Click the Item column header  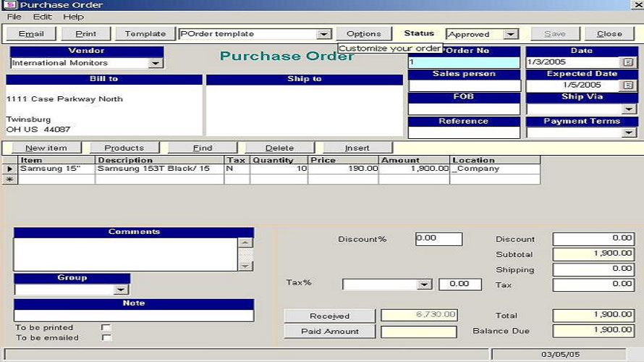[56, 160]
